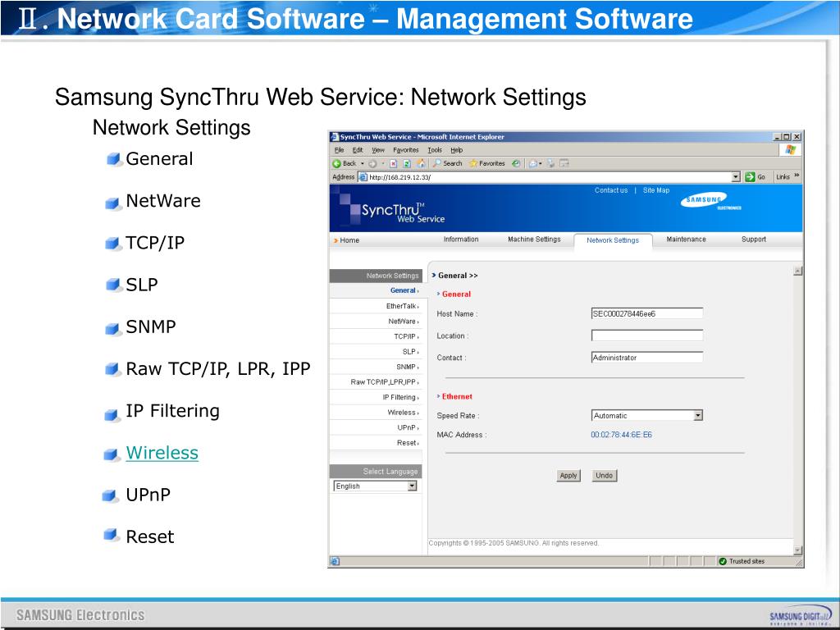Click the MAC address value 00:02:78:44:6E:E6

tap(622, 435)
